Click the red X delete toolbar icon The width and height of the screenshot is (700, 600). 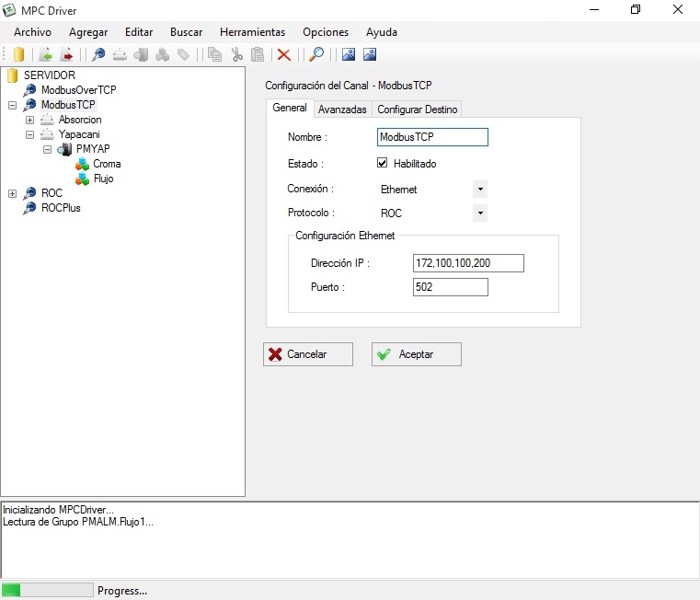click(x=284, y=54)
